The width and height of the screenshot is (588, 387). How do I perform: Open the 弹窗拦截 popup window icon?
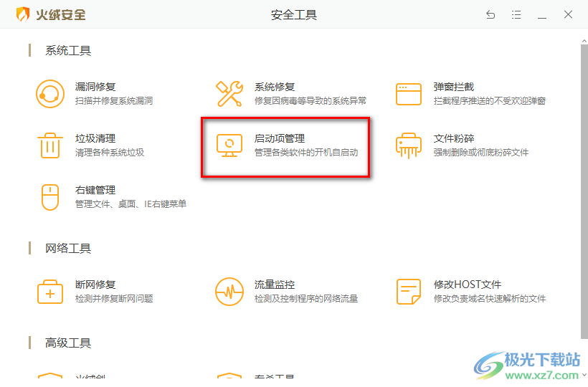[x=409, y=94]
